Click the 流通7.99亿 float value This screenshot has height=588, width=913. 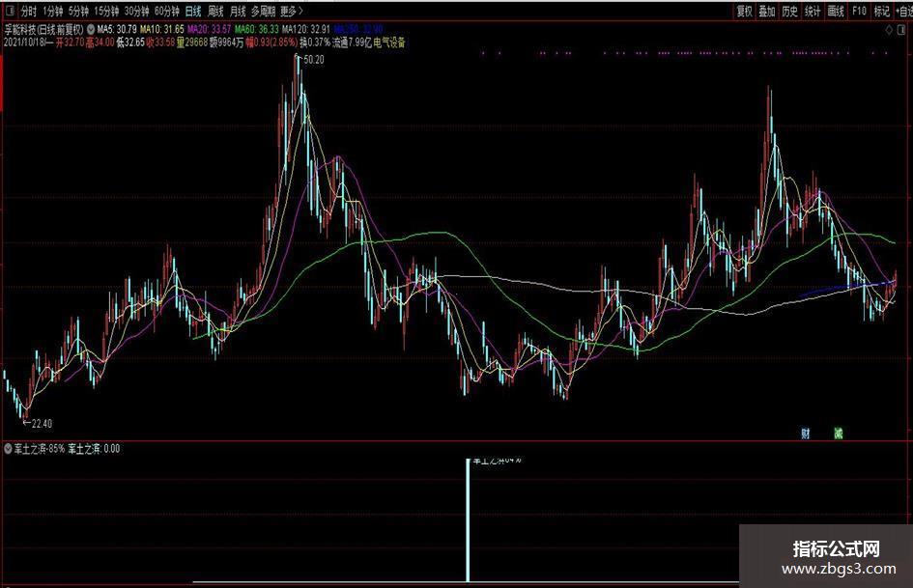[x=352, y=42]
